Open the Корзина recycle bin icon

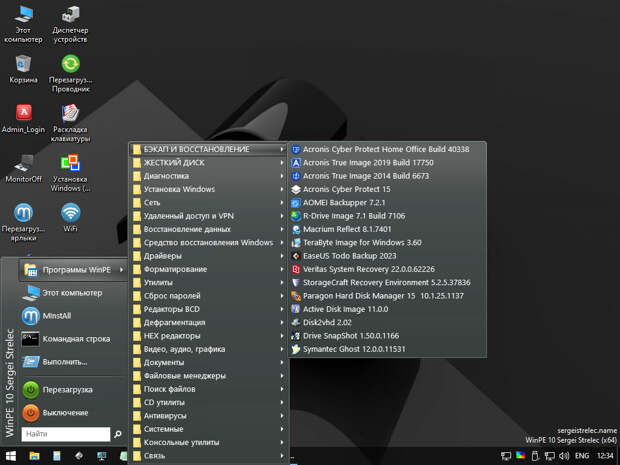coord(22,66)
